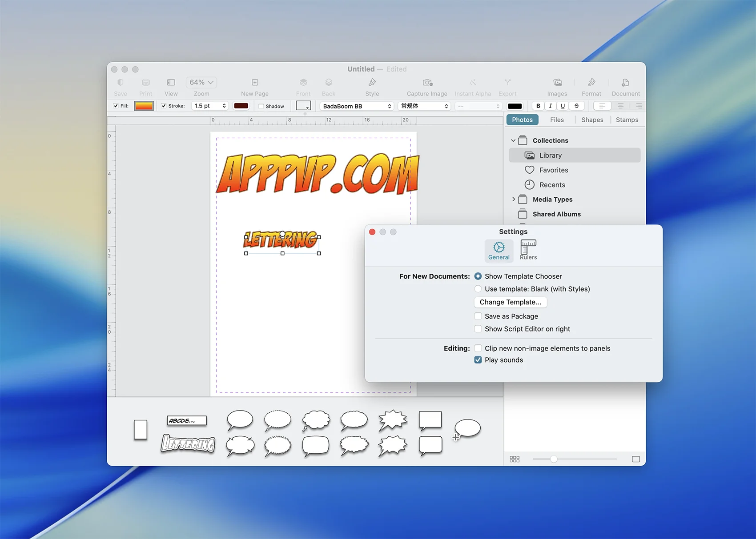Open the Format panel icon
Image resolution: width=756 pixels, height=539 pixels.
tap(591, 83)
